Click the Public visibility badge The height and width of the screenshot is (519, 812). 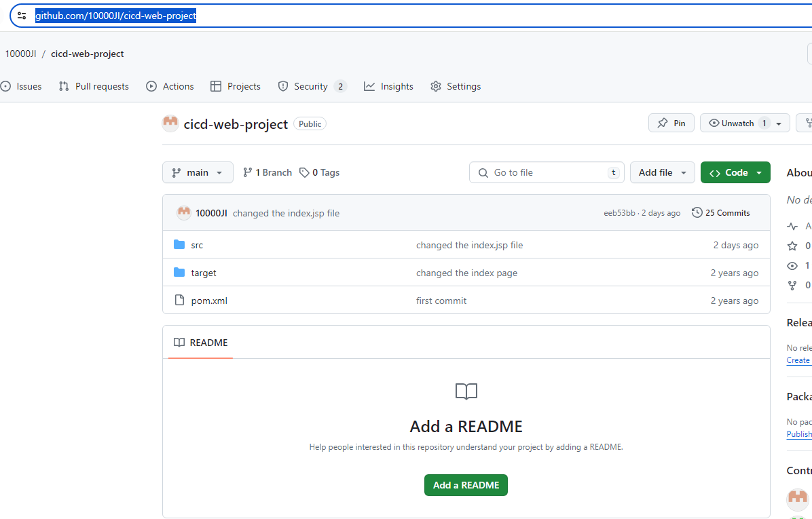310,124
